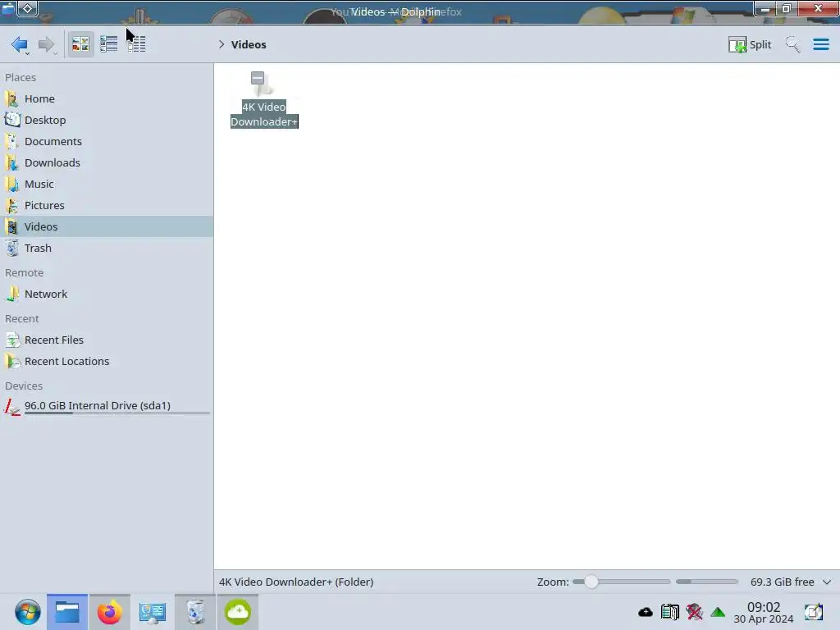The height and width of the screenshot is (630, 840).
Task: Click the black cloud tray icon
Action: (646, 612)
